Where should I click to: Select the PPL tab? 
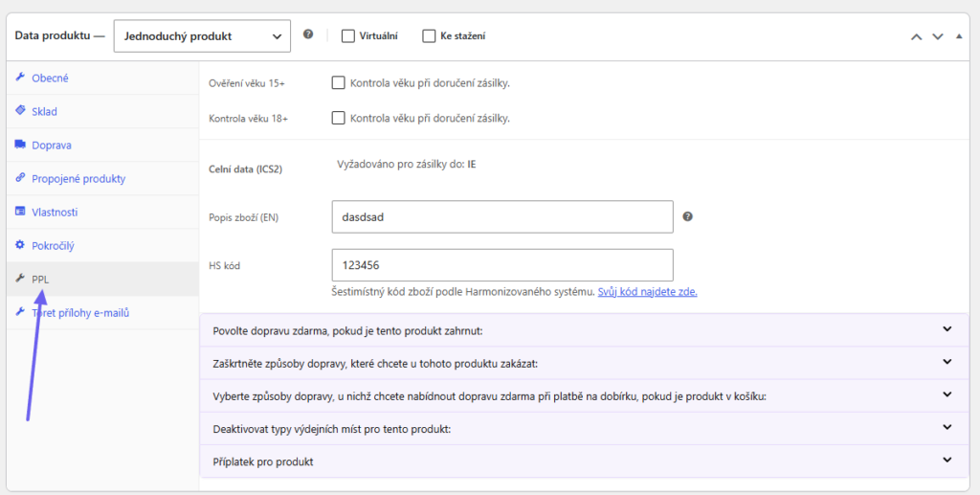click(x=103, y=279)
